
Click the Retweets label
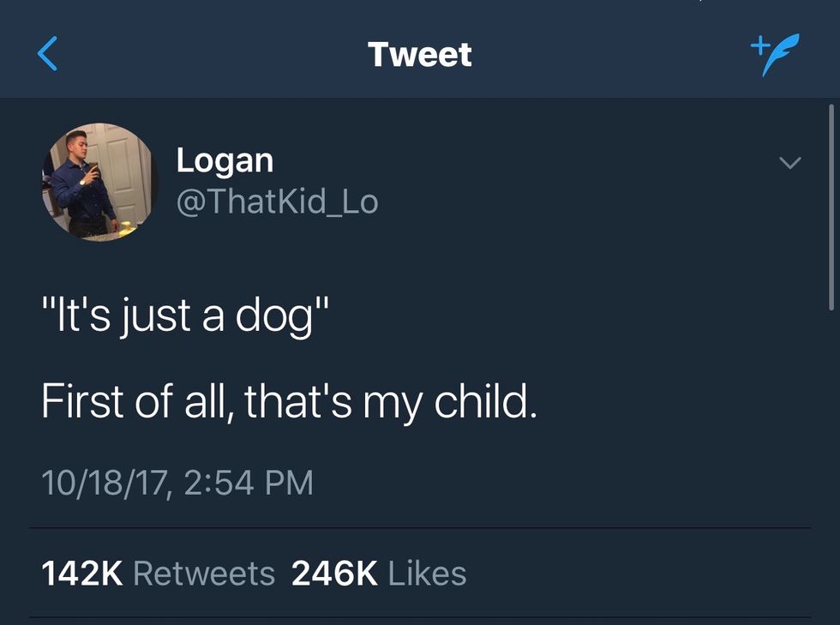pyautogui.click(x=204, y=573)
